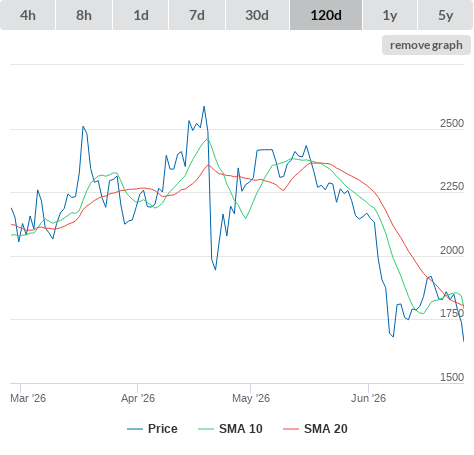
Task: Choose the 1d time range tab
Action: 141,15
